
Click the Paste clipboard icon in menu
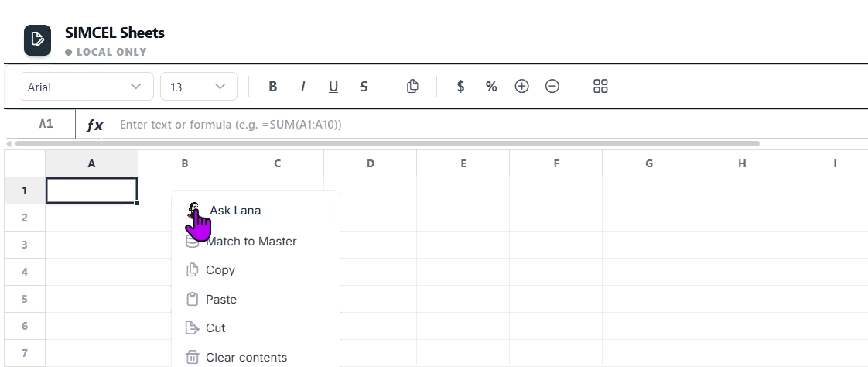tap(192, 300)
